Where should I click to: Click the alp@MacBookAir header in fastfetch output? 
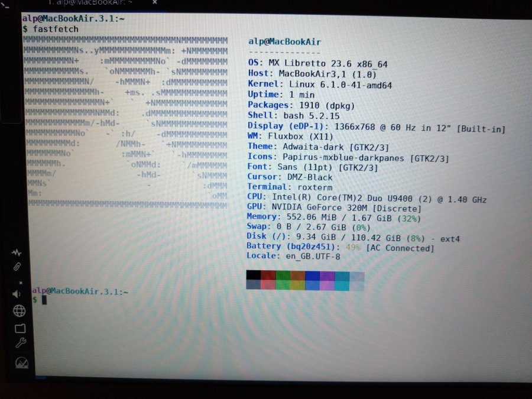pyautogui.click(x=284, y=41)
